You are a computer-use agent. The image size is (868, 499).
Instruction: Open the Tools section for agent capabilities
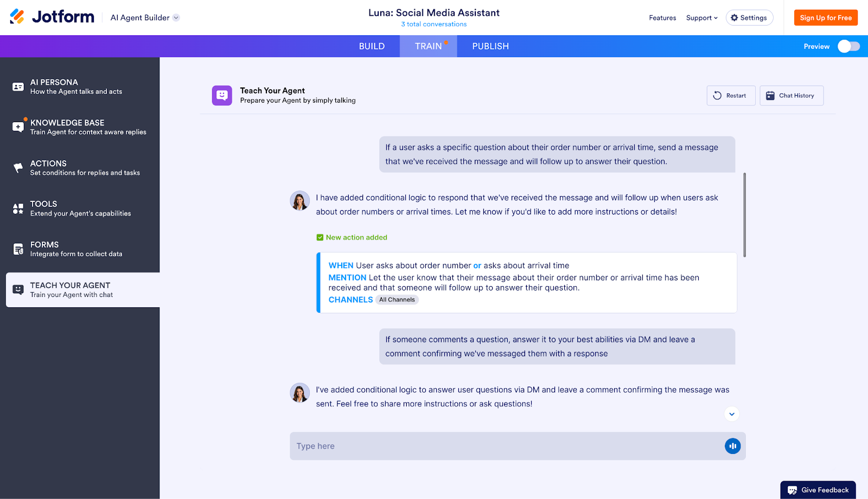pos(18,208)
